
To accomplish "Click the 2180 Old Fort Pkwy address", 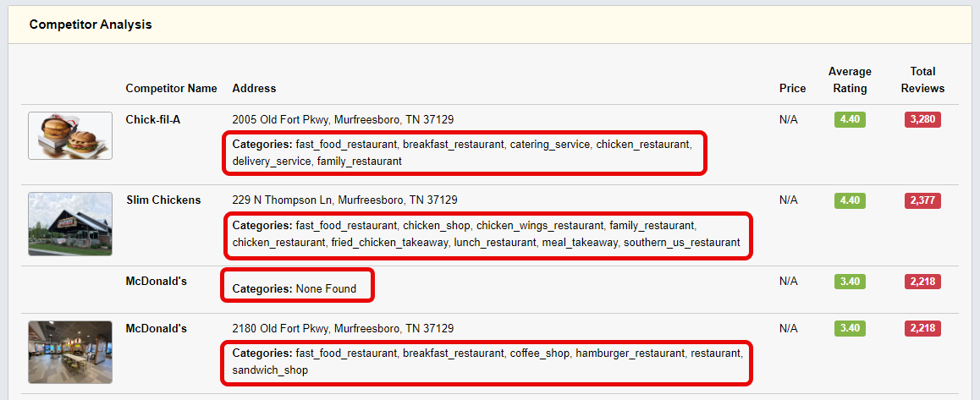I will pos(343,328).
